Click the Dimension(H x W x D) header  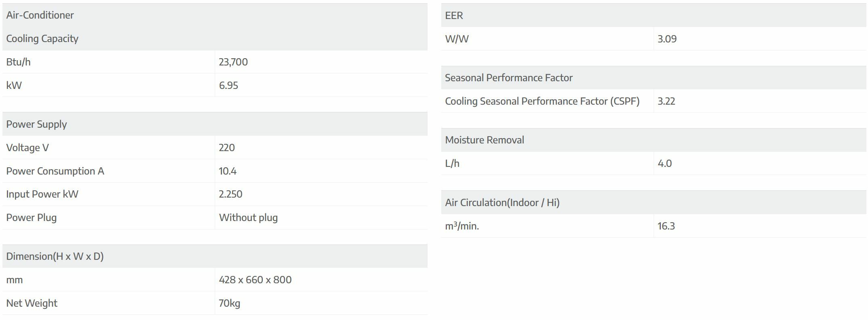(55, 257)
